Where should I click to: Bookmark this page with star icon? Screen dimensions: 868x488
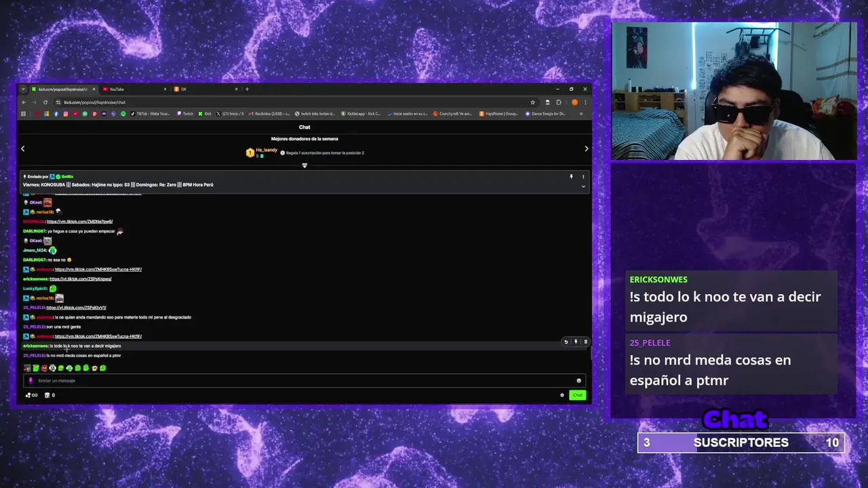pos(533,102)
